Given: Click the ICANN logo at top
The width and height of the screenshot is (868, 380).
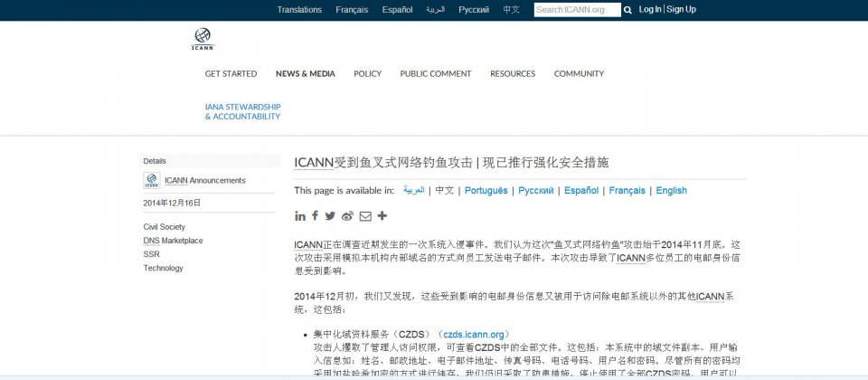Looking at the screenshot, I should 203,39.
